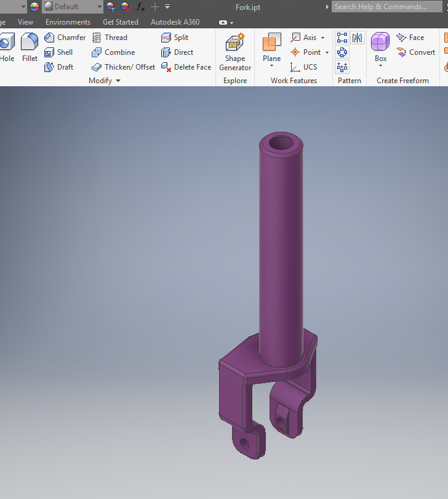Image resolution: width=448 pixels, height=499 pixels.
Task: Open the Environments ribbon tab
Action: (68, 22)
